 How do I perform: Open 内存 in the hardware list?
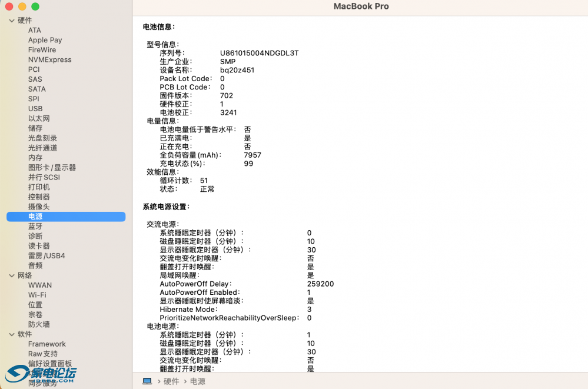pyautogui.click(x=35, y=158)
